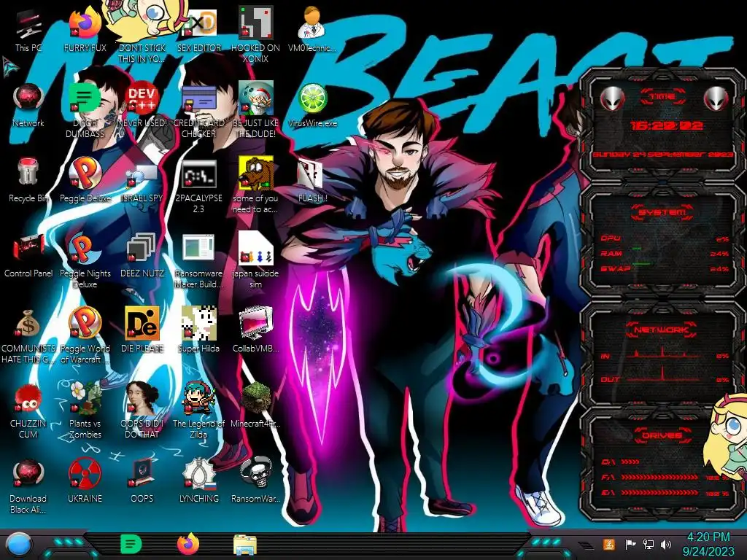Click the SWAP usage row
This screenshot has width=747, height=560.
tap(665, 268)
